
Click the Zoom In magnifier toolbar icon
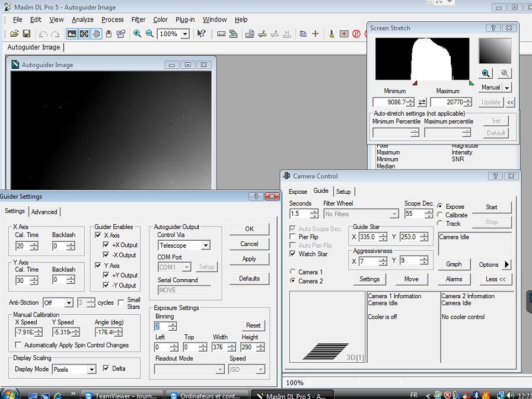click(137, 34)
